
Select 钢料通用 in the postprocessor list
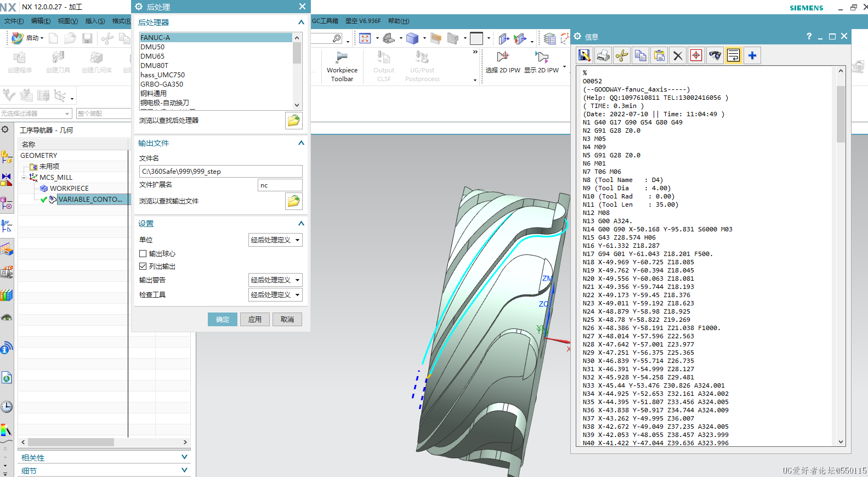pyautogui.click(x=215, y=94)
